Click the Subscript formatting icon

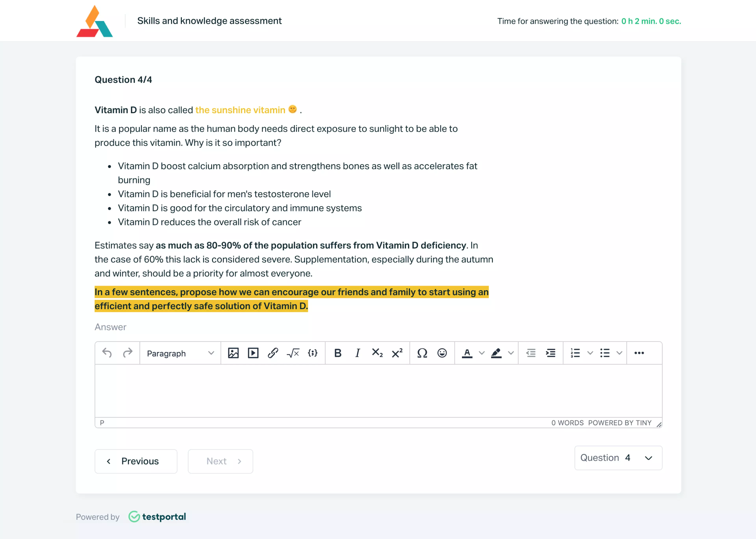tap(378, 353)
